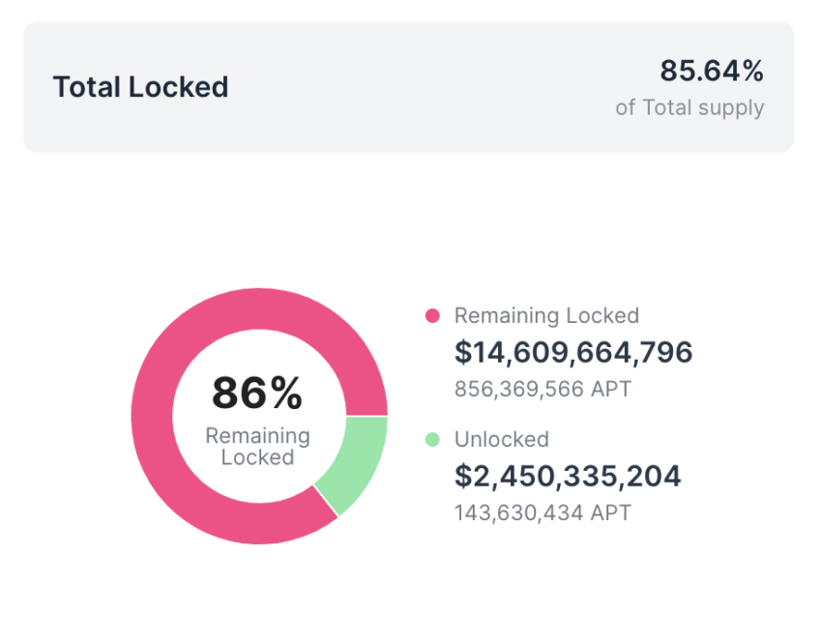The image size is (822, 644).
Task: Click the word "Remaining" inside the donut
Action: (257, 436)
